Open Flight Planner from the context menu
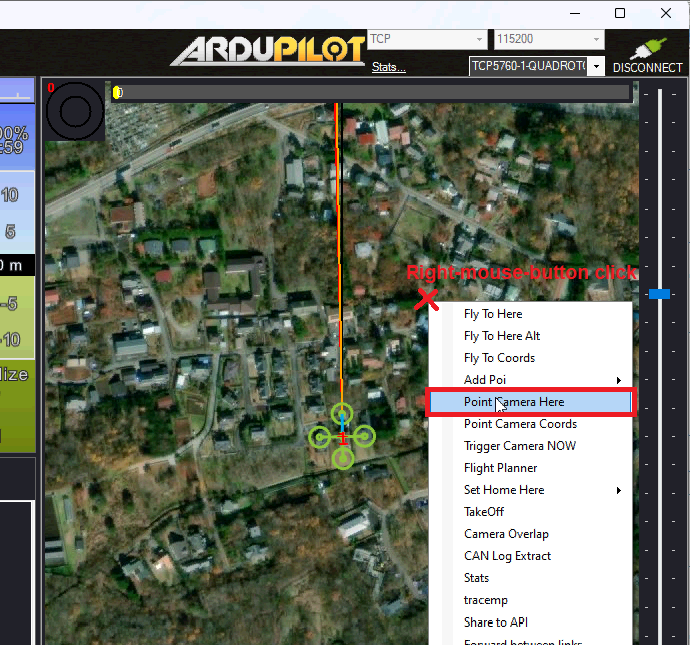Screen dimensions: 690x645 coord(500,468)
